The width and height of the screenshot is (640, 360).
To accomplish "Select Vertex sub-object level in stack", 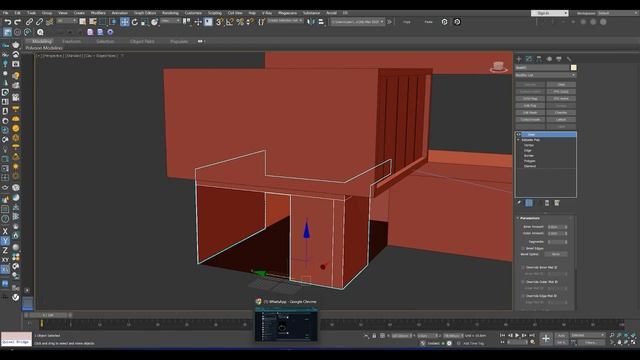I will pos(529,145).
